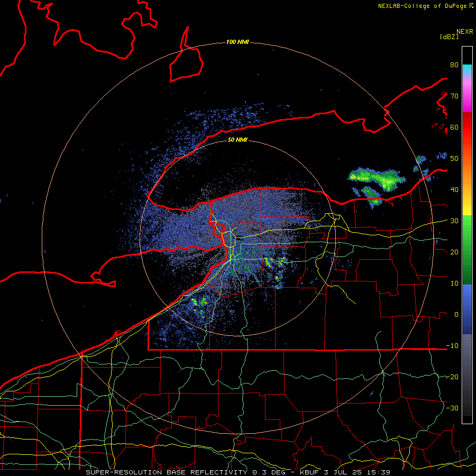
Task: Click the dBZ unit label above colorbar
Action: [x=449, y=37]
